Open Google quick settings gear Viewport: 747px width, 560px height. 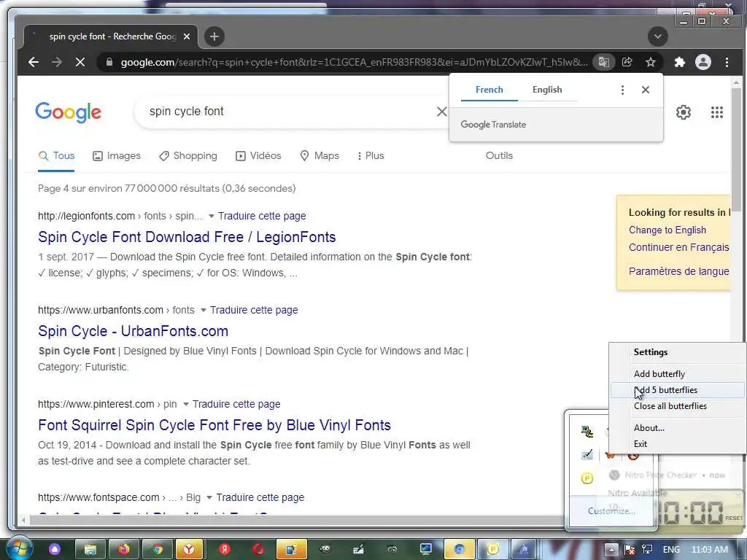coord(683,112)
